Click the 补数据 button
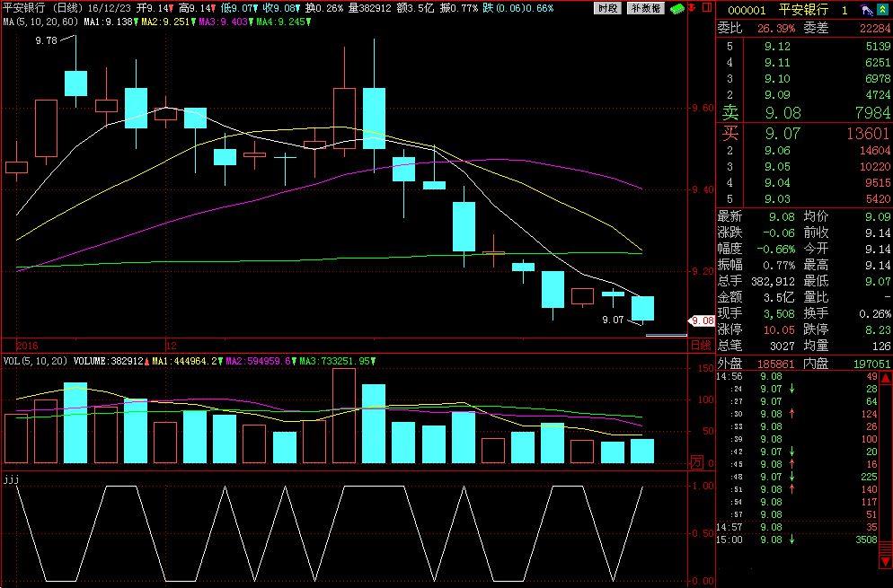 pos(645,7)
